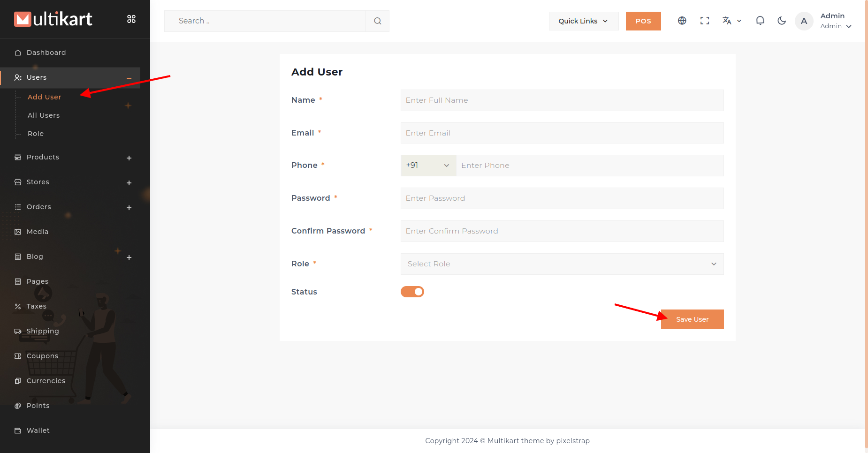Toggle the Status switch off
This screenshot has height=453, width=868.
click(412, 292)
